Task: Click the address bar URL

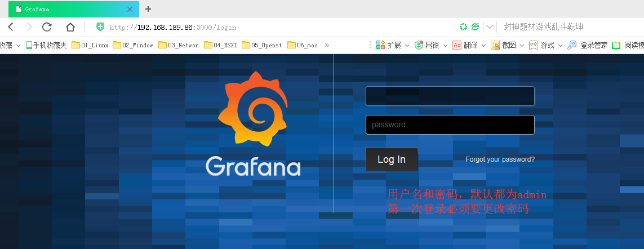Action: (172, 28)
